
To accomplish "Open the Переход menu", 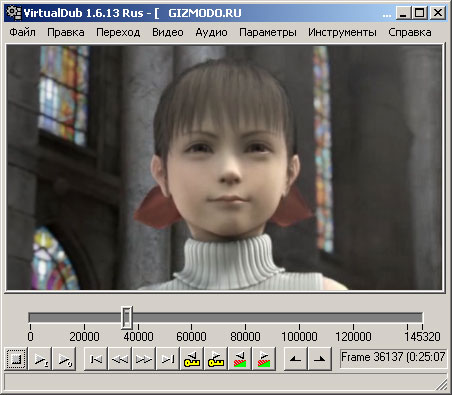I will [x=118, y=32].
